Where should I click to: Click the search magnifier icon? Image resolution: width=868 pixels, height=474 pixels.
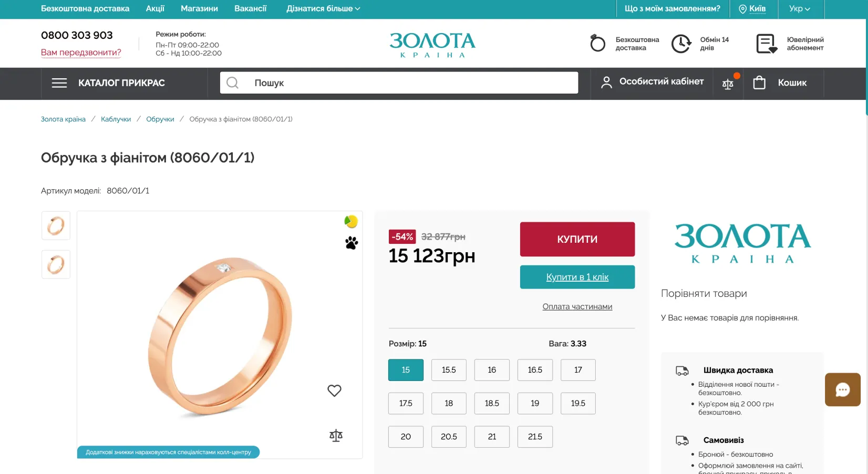click(232, 83)
